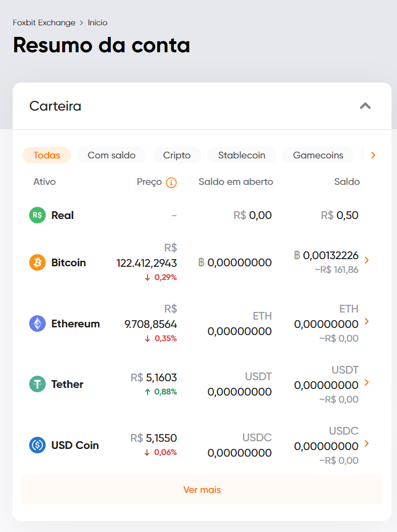397x532 pixels.
Task: Click the Ver mais button
Action: coord(202,490)
